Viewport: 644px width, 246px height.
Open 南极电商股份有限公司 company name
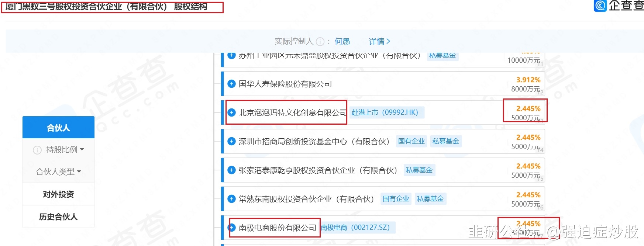(278, 228)
